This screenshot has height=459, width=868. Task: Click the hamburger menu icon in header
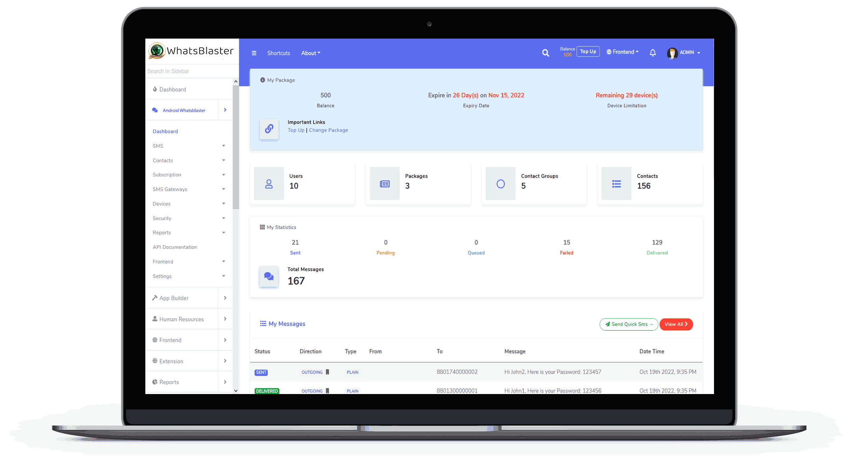click(254, 53)
